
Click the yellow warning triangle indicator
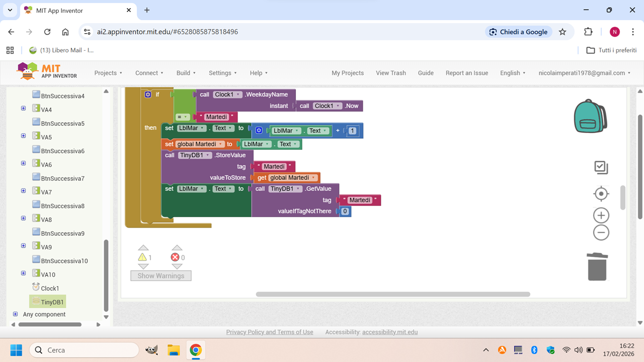[x=142, y=257]
